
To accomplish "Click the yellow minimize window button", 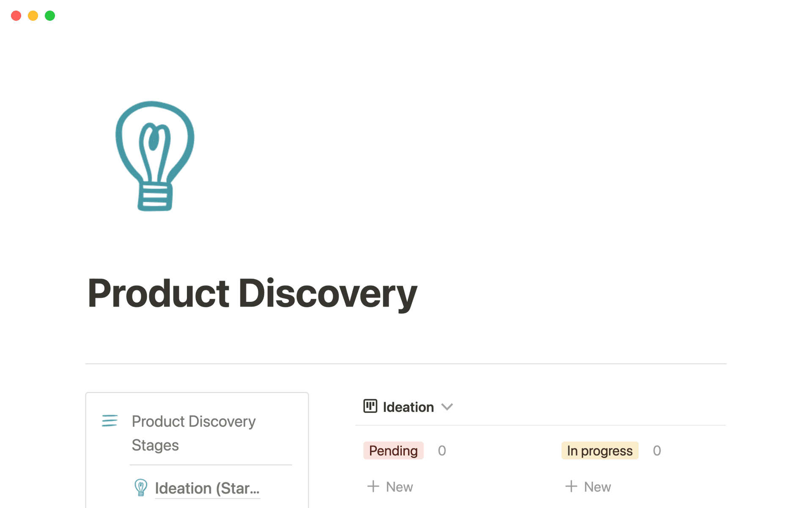I will pyautogui.click(x=33, y=16).
